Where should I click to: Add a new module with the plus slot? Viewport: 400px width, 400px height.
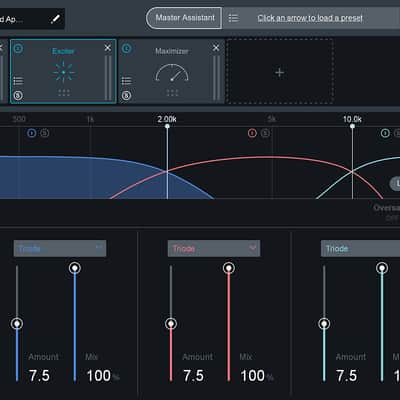click(x=280, y=72)
